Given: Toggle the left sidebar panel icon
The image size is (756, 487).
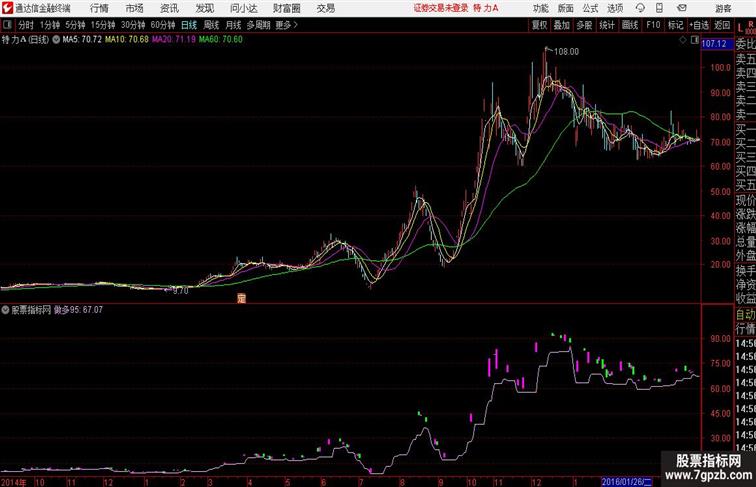Looking at the screenshot, I should pos(7,25).
